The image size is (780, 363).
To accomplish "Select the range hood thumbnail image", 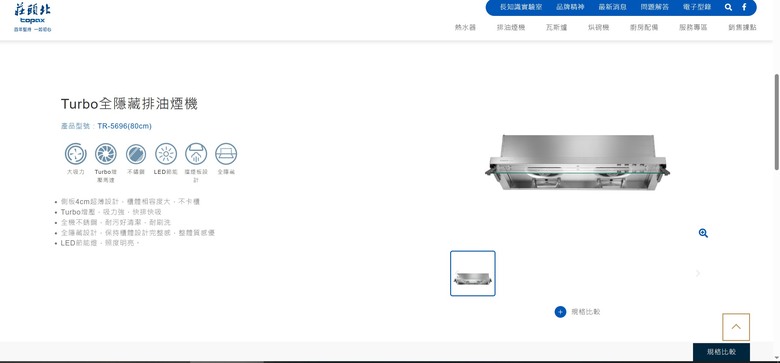I will [473, 273].
